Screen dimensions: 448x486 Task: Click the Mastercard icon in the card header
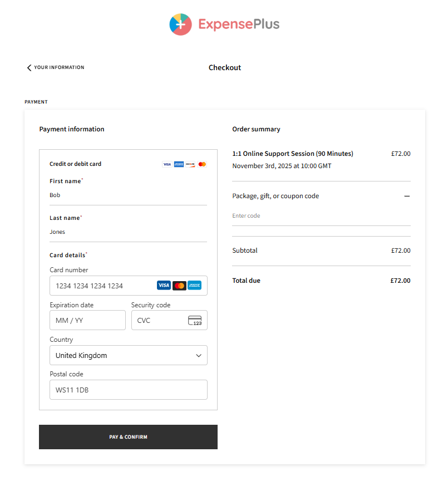202,164
